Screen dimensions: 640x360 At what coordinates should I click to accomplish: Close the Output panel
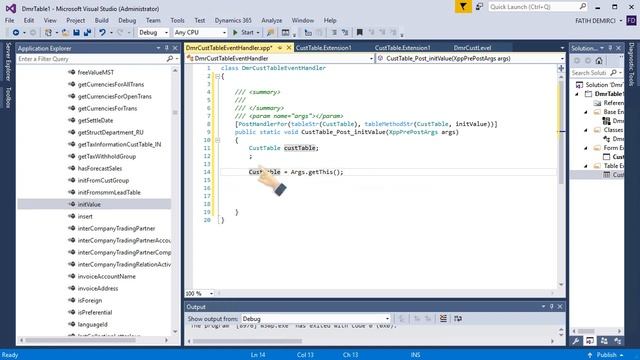pos(560,307)
